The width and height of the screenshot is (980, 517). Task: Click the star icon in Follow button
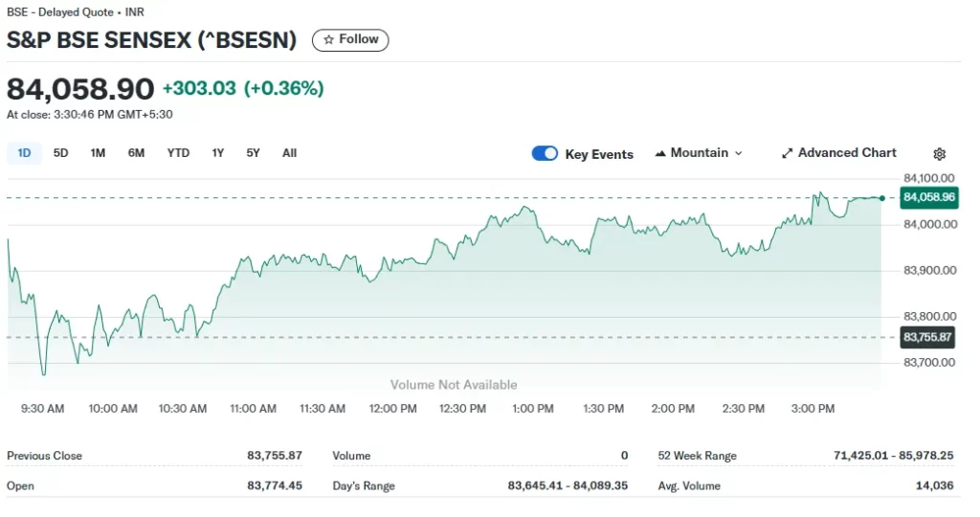(329, 40)
